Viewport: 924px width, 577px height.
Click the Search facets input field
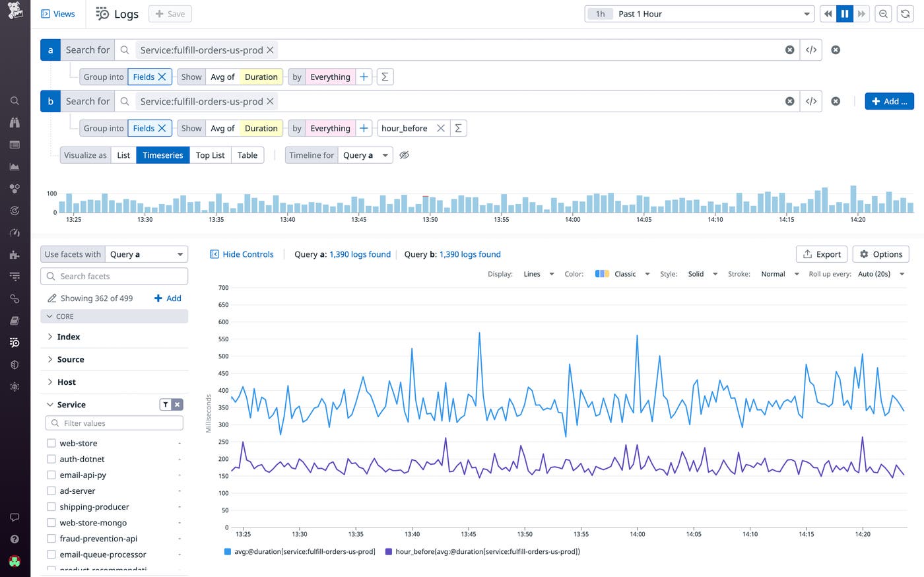pyautogui.click(x=114, y=276)
